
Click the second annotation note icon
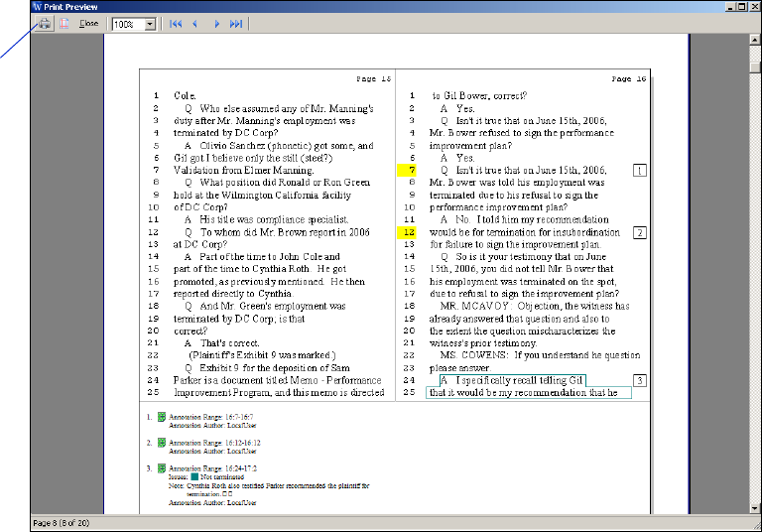click(x=162, y=442)
